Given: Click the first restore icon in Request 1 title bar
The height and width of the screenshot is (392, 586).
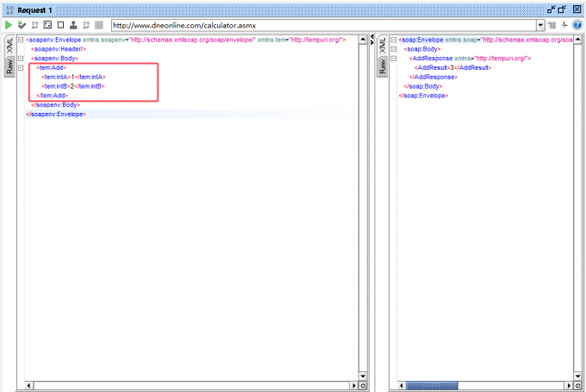Looking at the screenshot, I should pos(551,9).
